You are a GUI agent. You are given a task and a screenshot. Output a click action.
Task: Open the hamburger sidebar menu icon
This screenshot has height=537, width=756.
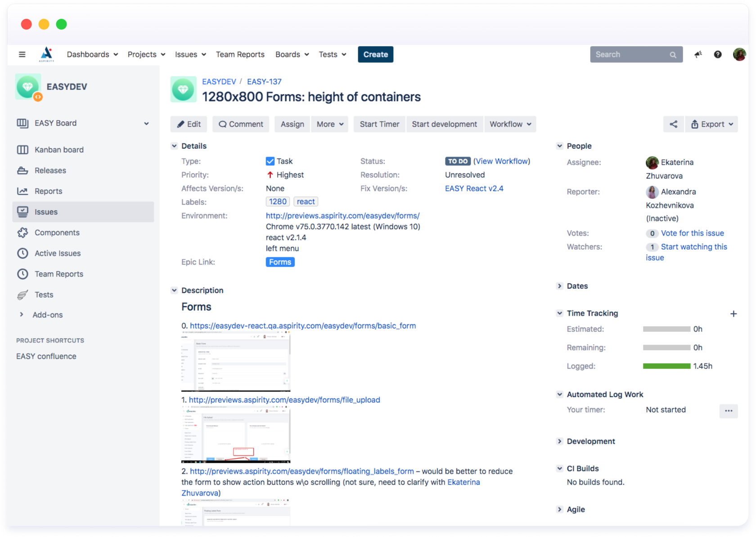(x=22, y=54)
